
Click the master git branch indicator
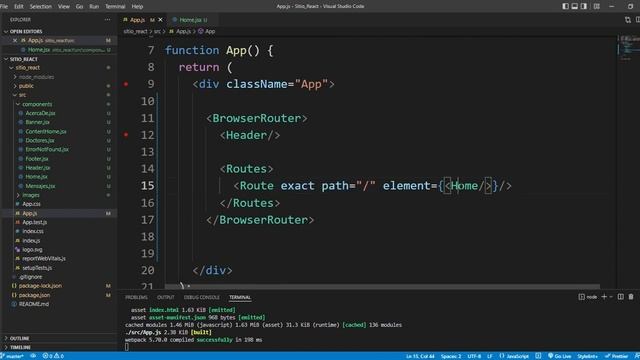coord(13,356)
